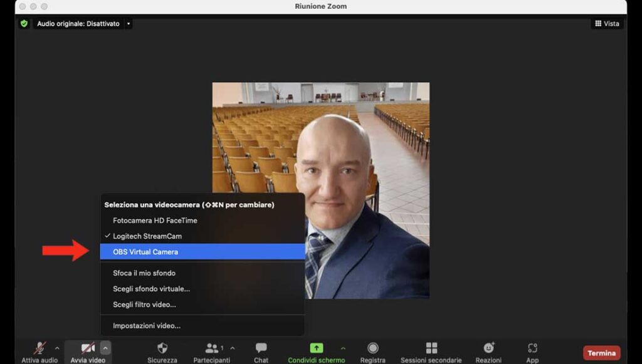This screenshot has height=364, width=642.
Task: Click the participant profile picture
Action: 320,190
